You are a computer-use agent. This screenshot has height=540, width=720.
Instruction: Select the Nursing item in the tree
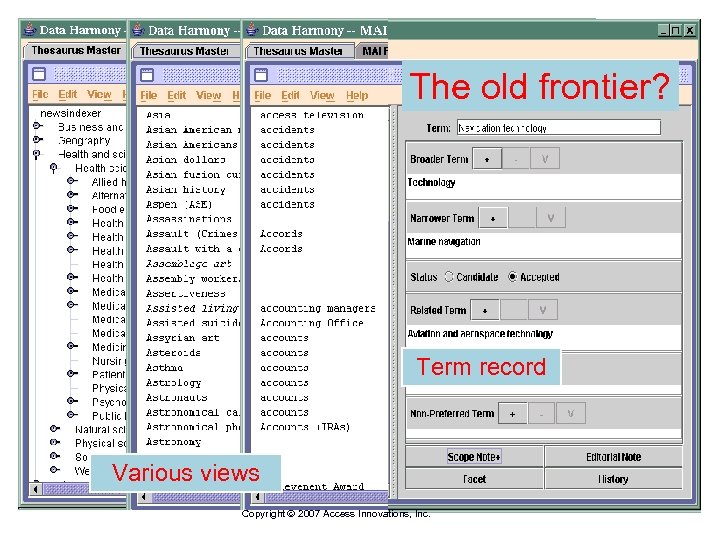(x=108, y=360)
